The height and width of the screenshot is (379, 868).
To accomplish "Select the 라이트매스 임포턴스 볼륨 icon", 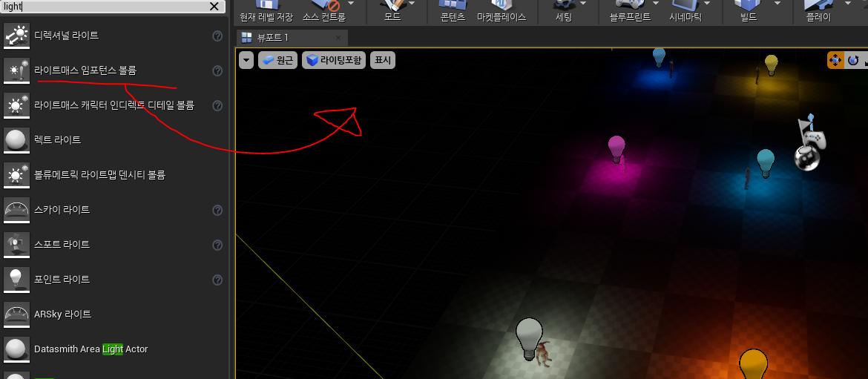I will [x=16, y=70].
